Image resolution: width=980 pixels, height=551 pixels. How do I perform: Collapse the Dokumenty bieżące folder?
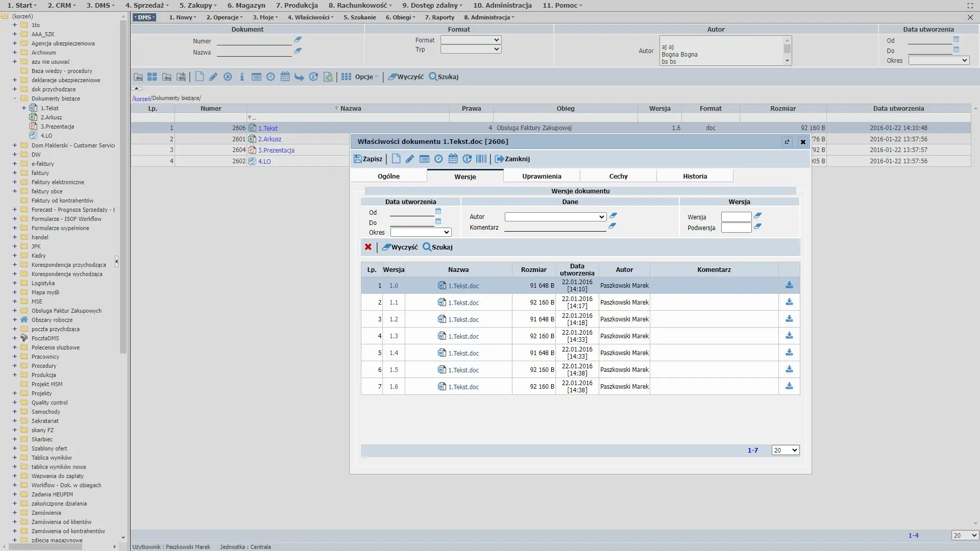pyautogui.click(x=15, y=98)
